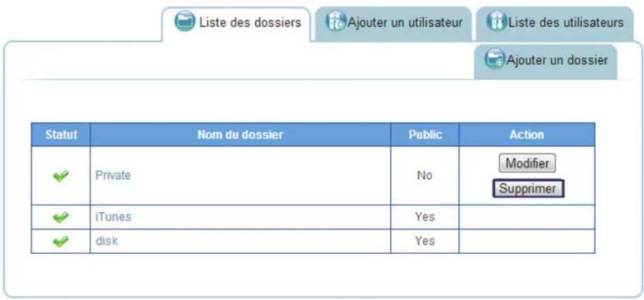Click the Action column header
644x300 pixels.
pos(526,134)
